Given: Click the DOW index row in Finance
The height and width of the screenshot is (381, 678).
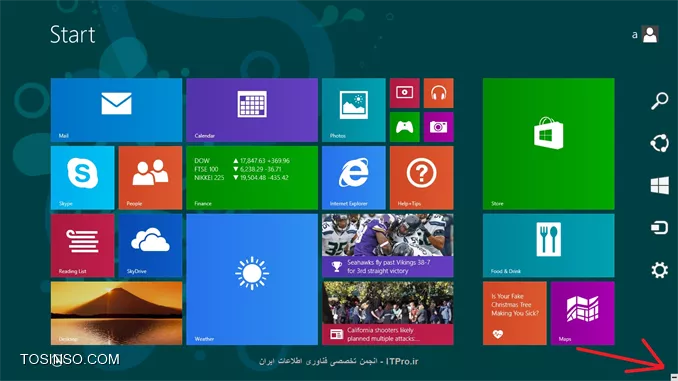Looking at the screenshot, I should (242, 160).
